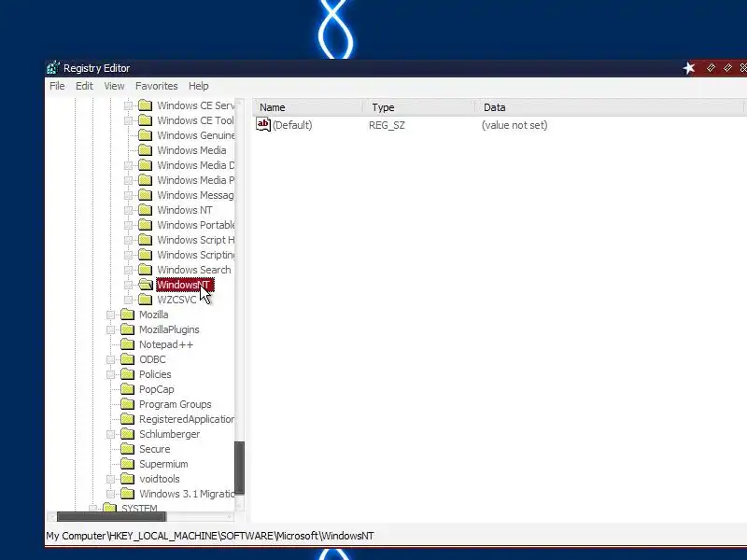
Task: Click the REG_SZ type cell
Action: [x=387, y=125]
